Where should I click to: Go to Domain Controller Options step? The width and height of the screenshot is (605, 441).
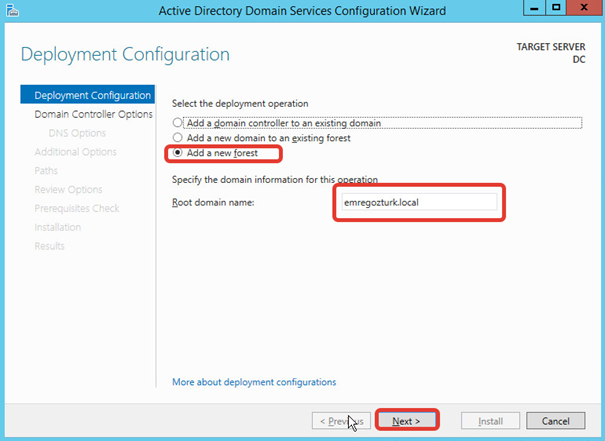[93, 114]
